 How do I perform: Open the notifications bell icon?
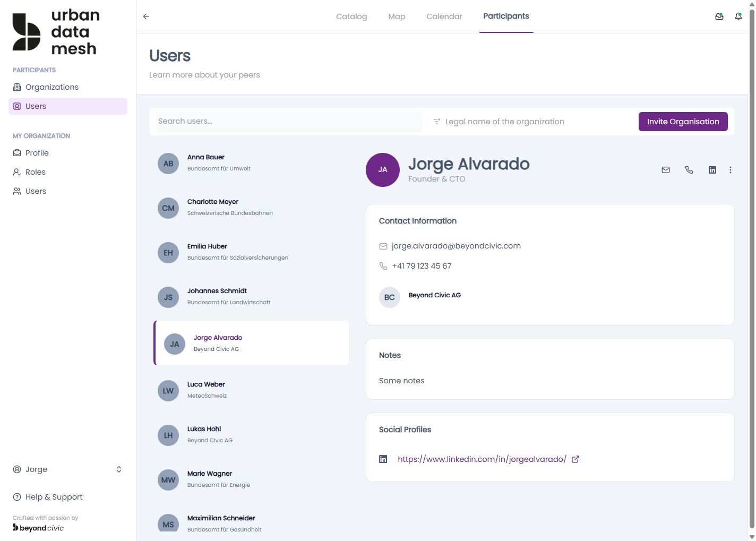[x=738, y=16]
